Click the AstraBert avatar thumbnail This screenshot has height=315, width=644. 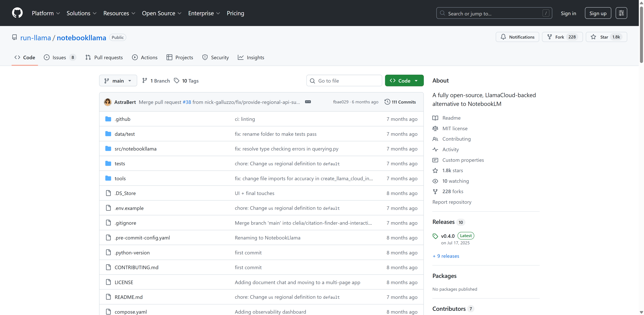[108, 102]
